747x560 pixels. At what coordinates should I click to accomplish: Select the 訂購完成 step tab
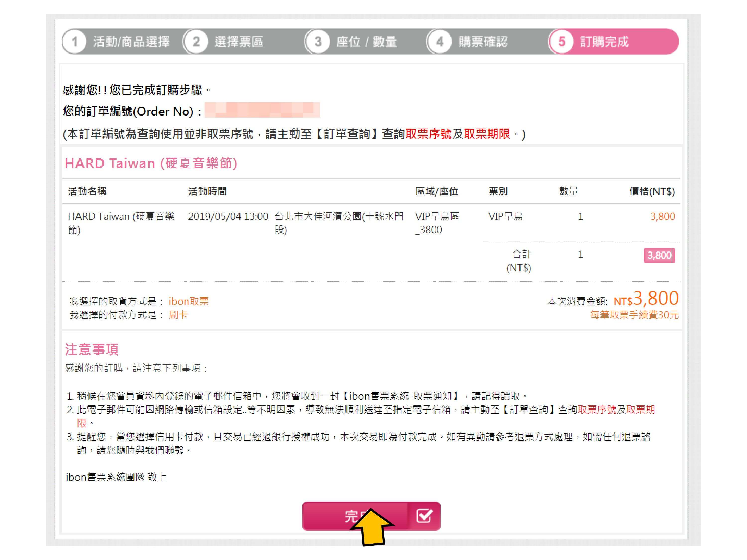604,42
